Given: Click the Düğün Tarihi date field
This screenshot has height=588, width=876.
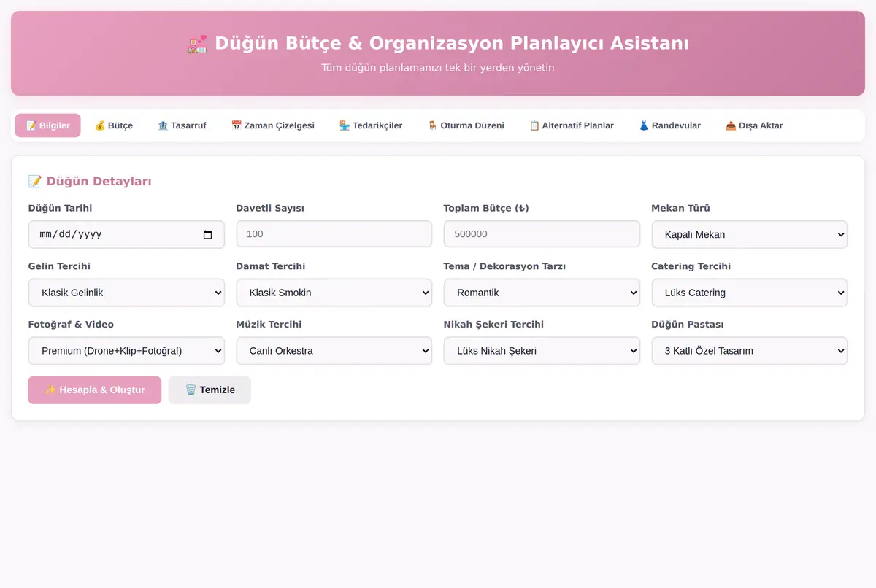Looking at the screenshot, I should [126, 234].
